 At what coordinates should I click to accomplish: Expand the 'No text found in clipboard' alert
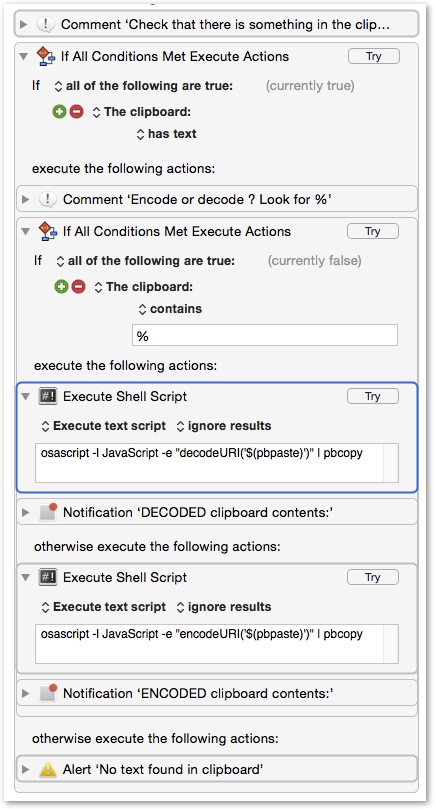point(25,770)
